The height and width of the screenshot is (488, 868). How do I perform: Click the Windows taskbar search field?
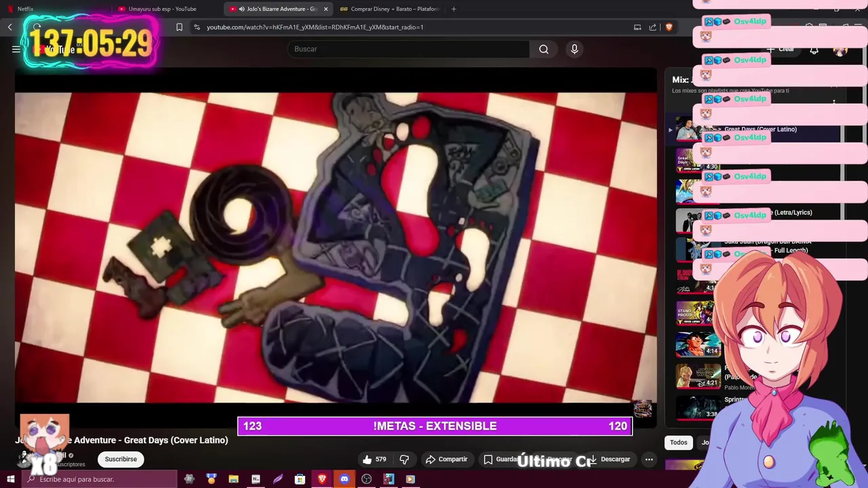pyautogui.click(x=100, y=479)
